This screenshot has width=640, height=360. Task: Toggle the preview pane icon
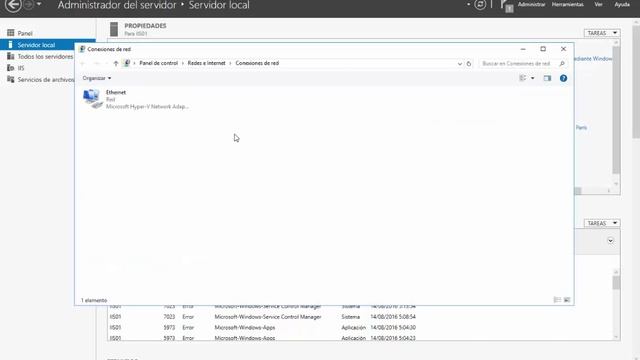click(x=547, y=78)
